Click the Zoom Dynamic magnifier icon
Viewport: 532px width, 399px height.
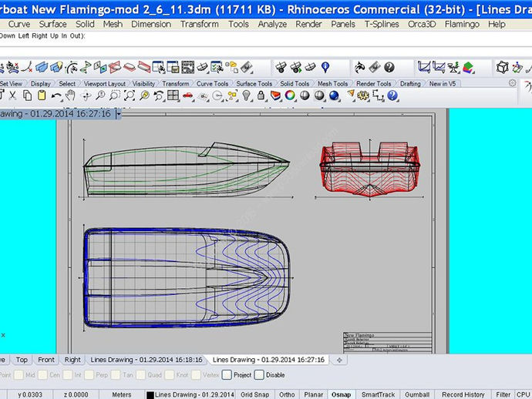(x=100, y=96)
